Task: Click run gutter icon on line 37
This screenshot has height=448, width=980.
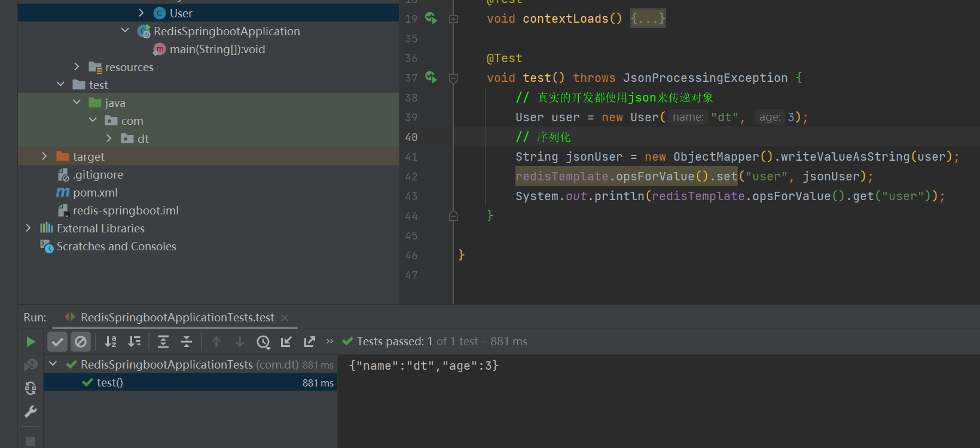Action: click(x=431, y=77)
